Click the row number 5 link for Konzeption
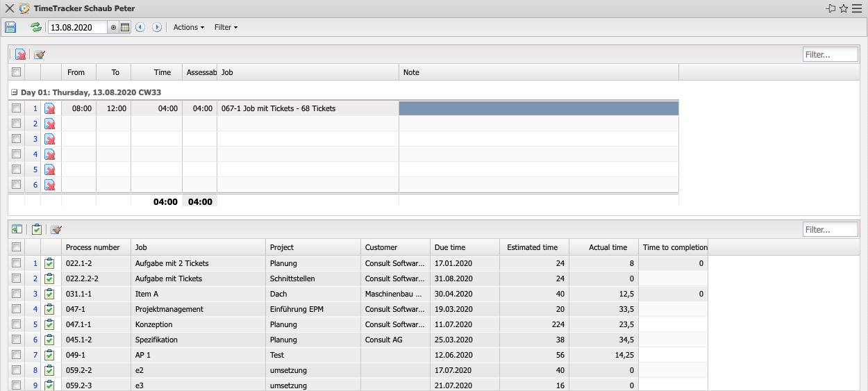 (35, 324)
